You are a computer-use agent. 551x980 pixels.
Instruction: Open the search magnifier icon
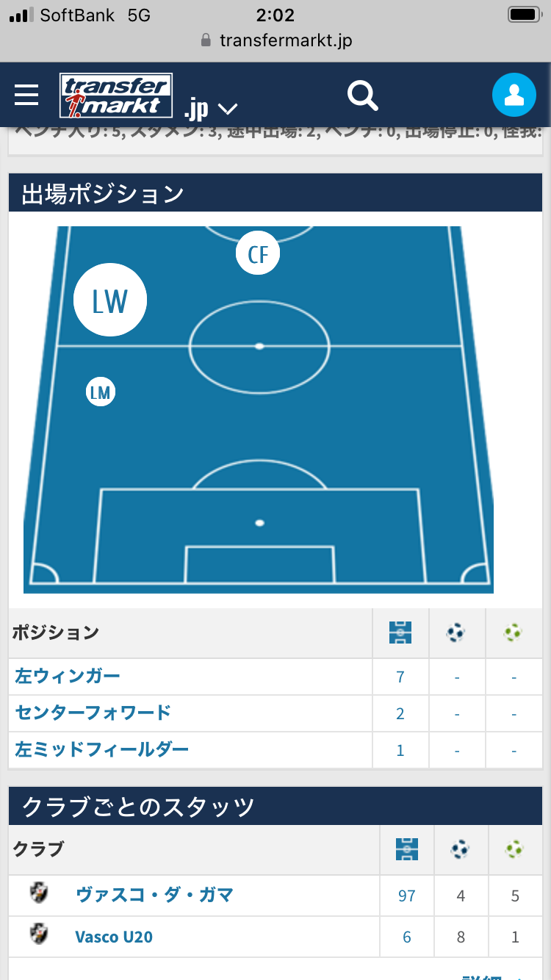[362, 96]
